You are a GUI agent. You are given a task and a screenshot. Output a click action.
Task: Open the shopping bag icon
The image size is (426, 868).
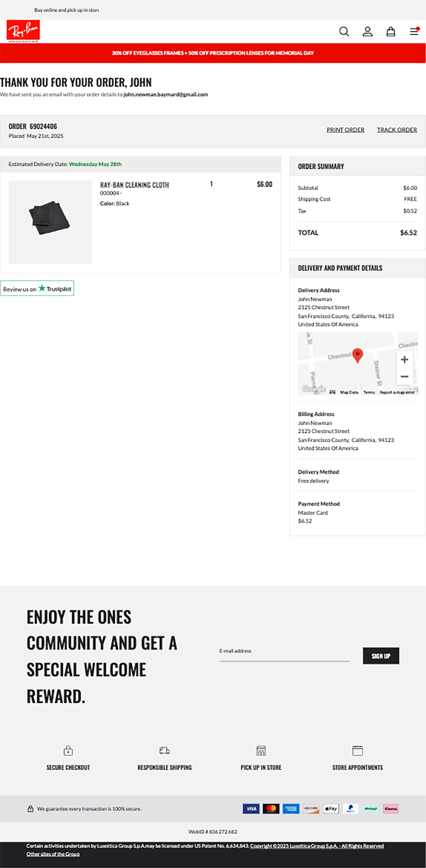(x=390, y=32)
